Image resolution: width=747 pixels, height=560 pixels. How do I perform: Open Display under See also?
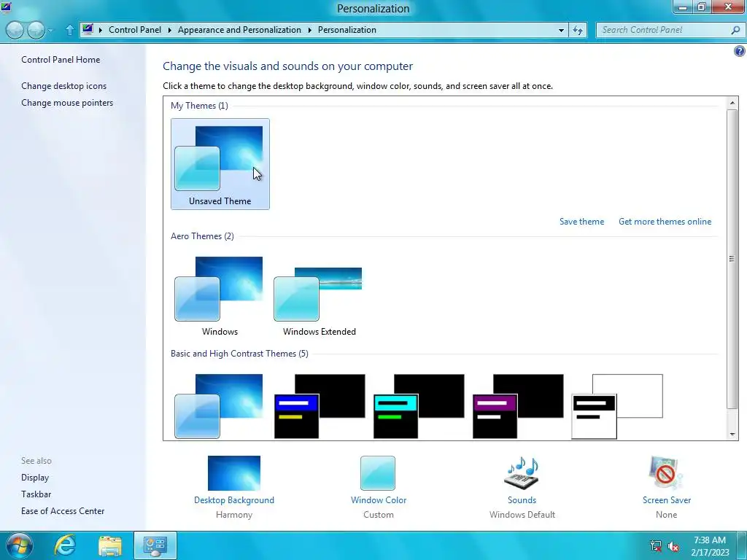35,478
